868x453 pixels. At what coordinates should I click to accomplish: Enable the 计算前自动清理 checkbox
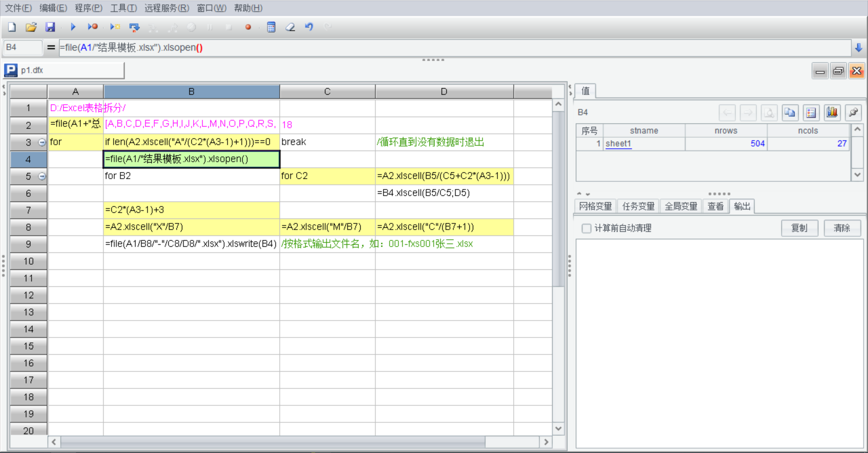point(586,229)
